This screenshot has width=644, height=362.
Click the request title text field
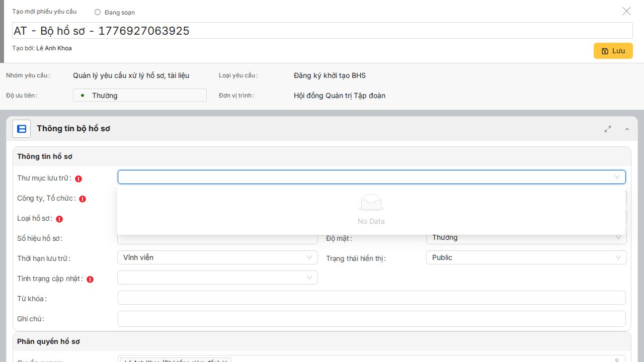coord(322,31)
